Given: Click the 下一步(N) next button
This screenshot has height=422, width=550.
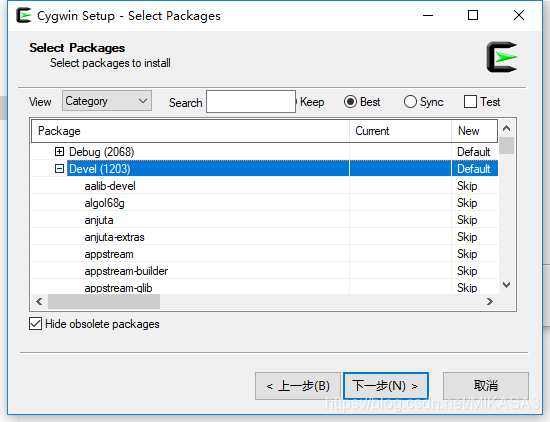Looking at the screenshot, I should point(386,386).
